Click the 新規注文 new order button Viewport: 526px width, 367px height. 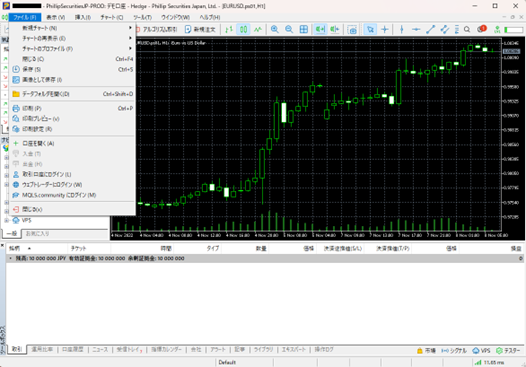[201, 30]
